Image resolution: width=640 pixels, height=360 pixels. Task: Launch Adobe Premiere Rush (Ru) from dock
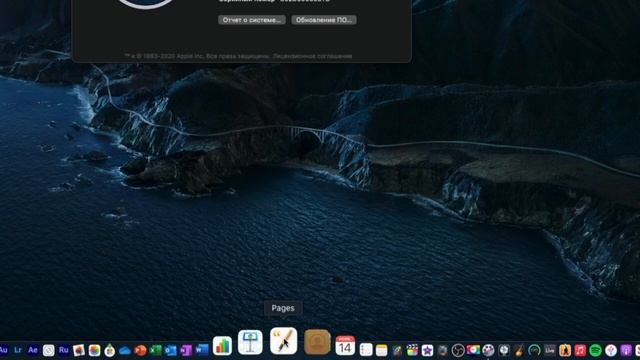pos(64,350)
